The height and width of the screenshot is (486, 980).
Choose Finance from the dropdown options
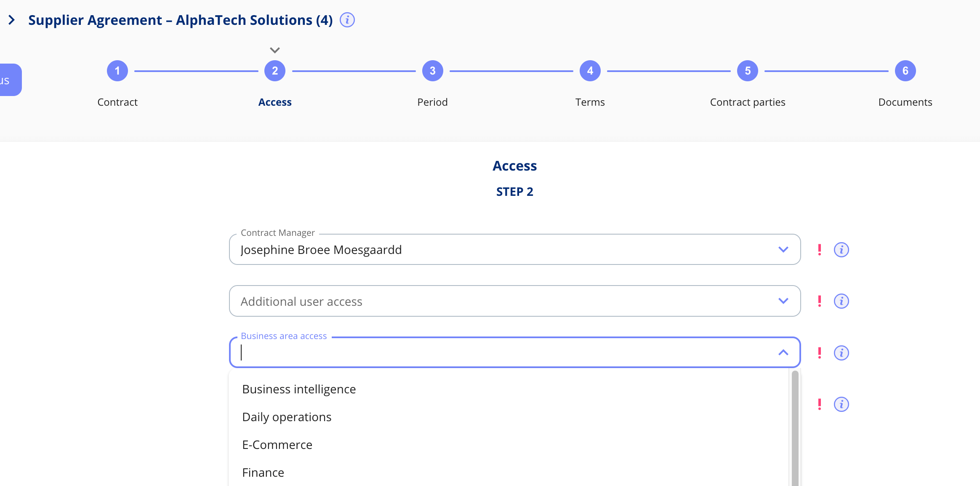[263, 472]
